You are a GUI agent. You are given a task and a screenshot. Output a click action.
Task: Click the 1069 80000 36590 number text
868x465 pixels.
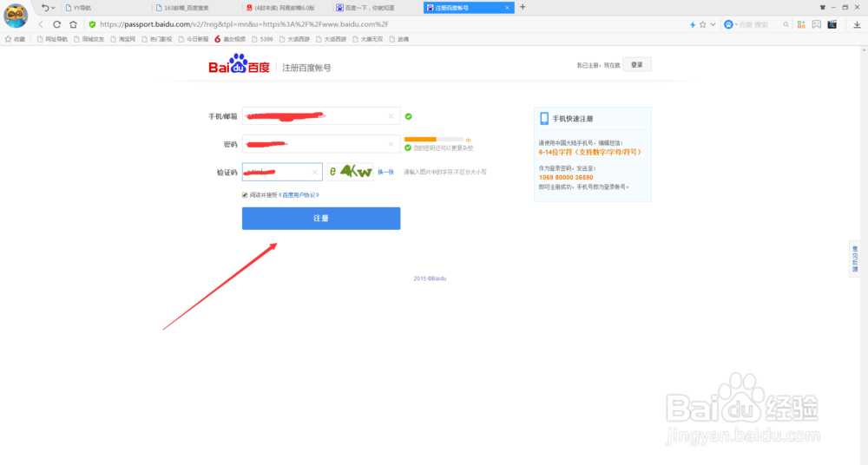pyautogui.click(x=566, y=178)
